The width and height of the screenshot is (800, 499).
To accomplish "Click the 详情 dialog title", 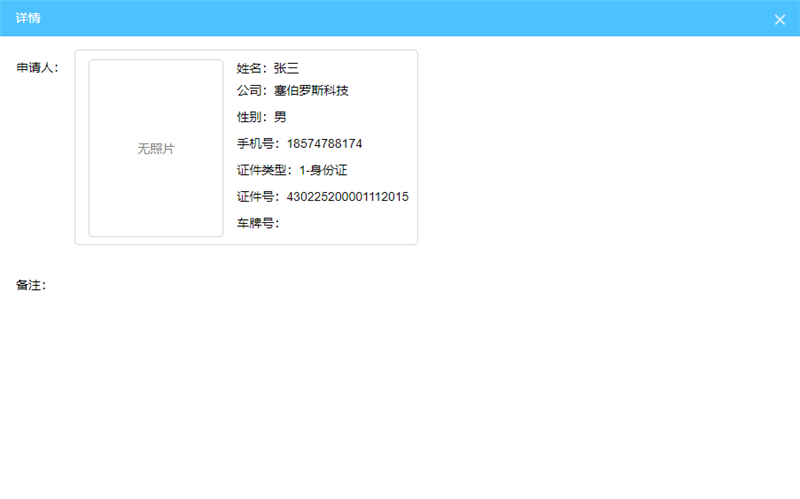I will point(28,18).
